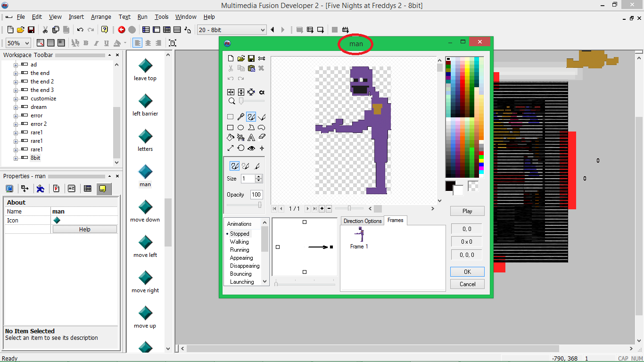Click the black foreground color swatch
The height and width of the screenshot is (362, 644).
(450, 186)
